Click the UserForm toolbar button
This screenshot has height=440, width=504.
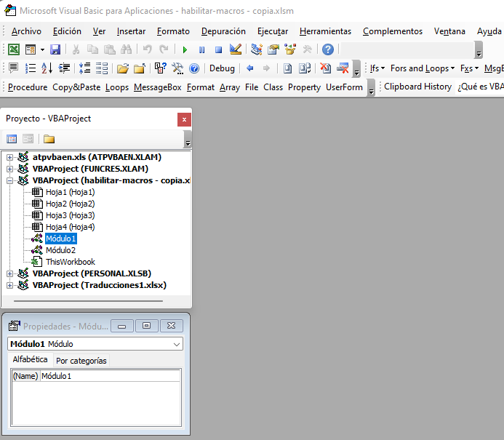(x=344, y=87)
